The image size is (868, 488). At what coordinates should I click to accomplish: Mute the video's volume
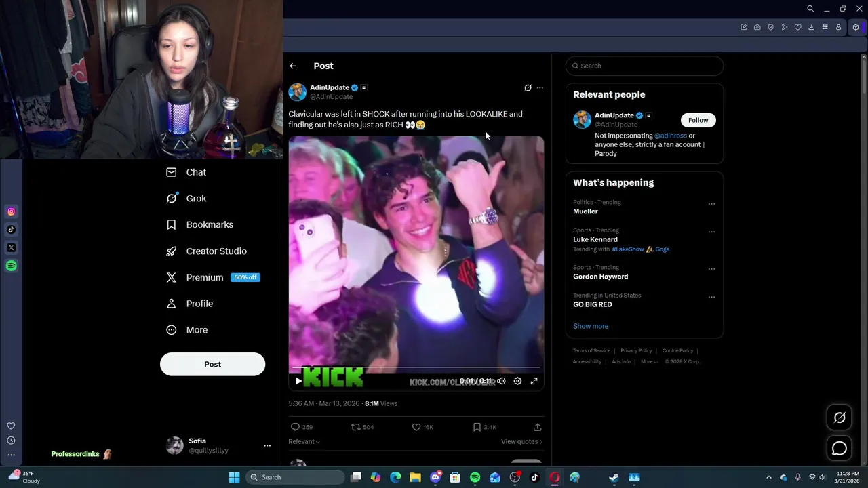pos(501,381)
